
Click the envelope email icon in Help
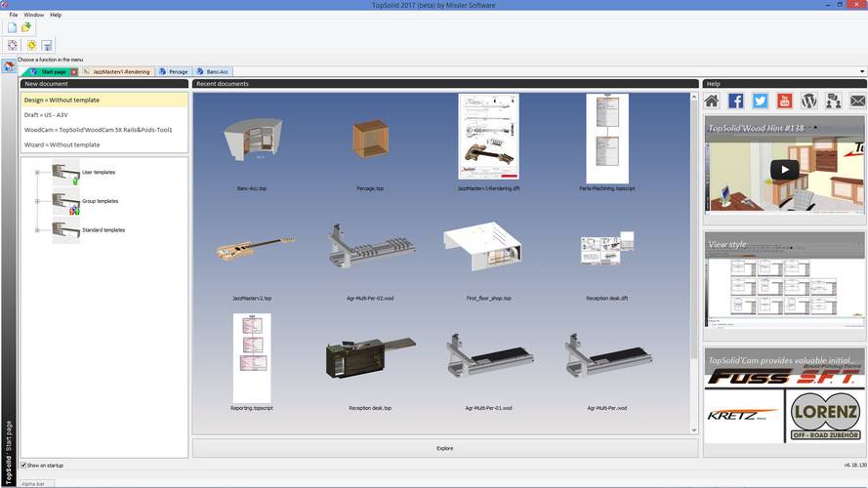click(857, 101)
